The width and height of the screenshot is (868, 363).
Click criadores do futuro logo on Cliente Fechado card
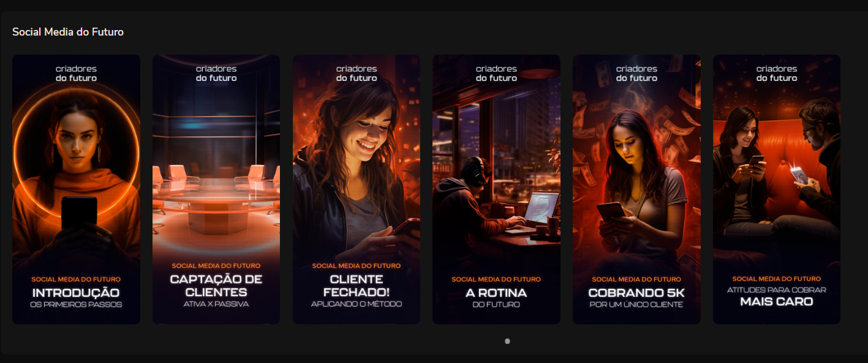pyautogui.click(x=357, y=74)
